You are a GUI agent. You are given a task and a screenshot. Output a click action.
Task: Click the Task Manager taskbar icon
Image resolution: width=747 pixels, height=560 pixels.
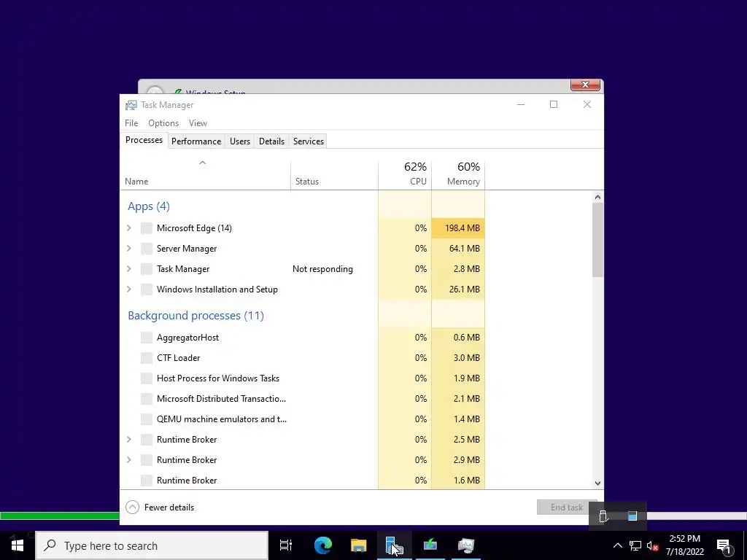click(466, 545)
